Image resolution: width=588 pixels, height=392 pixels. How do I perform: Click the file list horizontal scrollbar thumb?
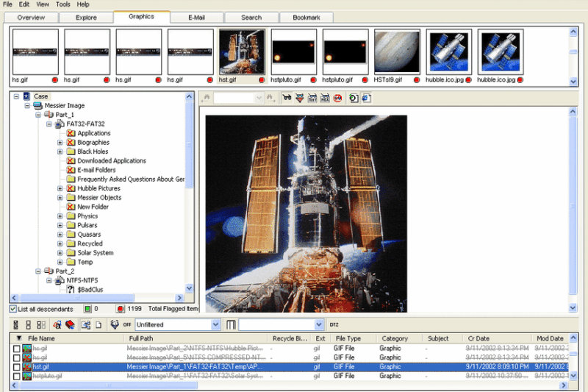coord(108,385)
